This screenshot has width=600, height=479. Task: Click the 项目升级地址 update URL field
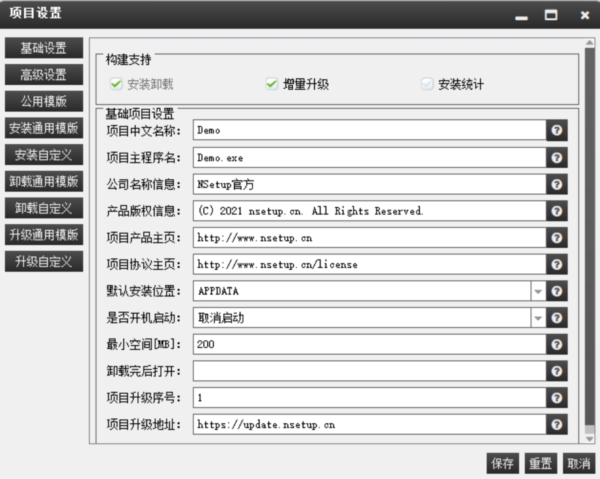coord(370,424)
